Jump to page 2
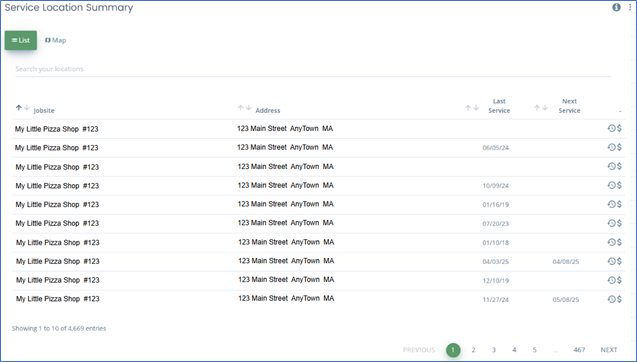The width and height of the screenshot is (637, 362). pyautogui.click(x=473, y=350)
